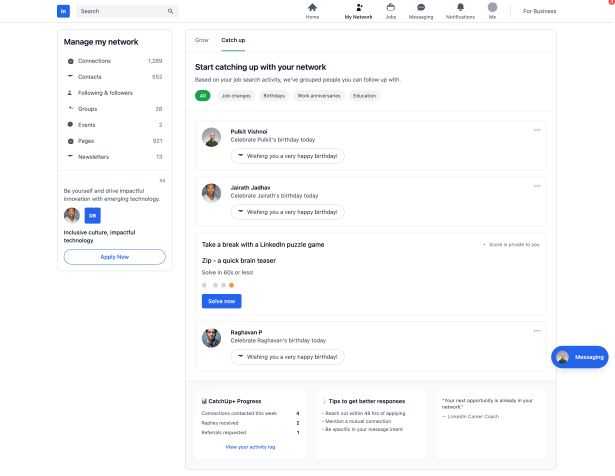The width and height of the screenshot is (615, 476).
Task: Click the CatchUp+ Progress chart icon
Action: click(204, 401)
